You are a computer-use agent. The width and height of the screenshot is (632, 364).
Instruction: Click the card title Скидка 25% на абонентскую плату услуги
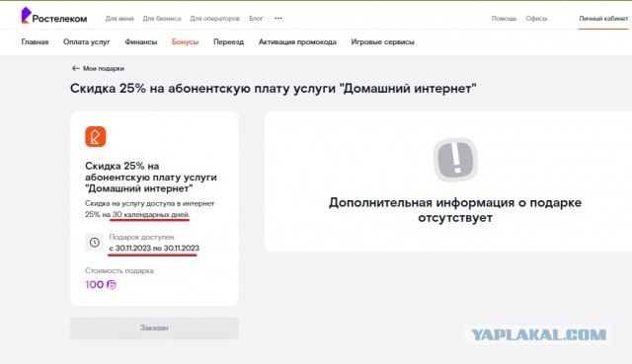[151, 178]
